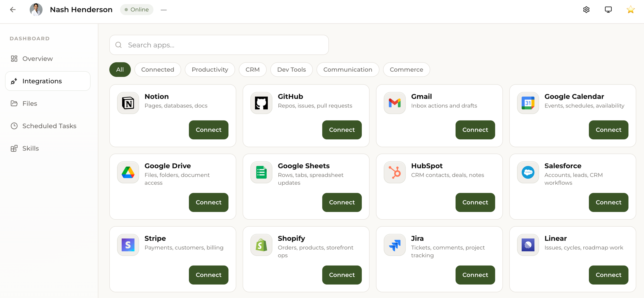Click the yellow star icon
The image size is (644, 298).
[x=631, y=10]
